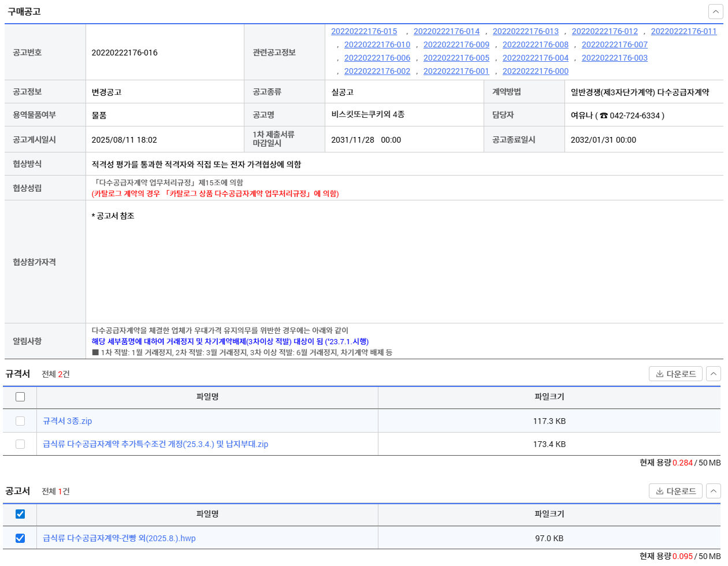
Task: Open related notice 20220222176-007
Action: 614,44
